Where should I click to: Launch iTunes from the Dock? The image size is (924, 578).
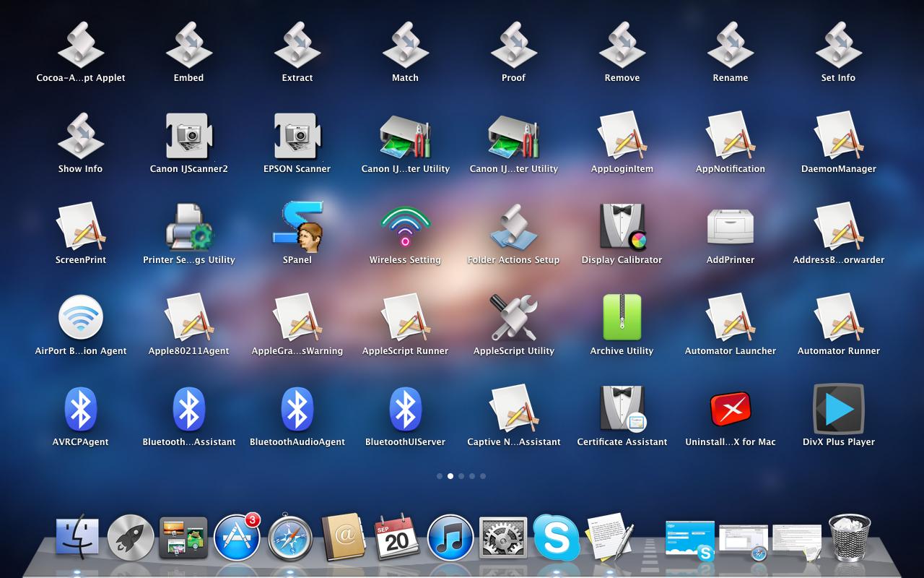[450, 538]
